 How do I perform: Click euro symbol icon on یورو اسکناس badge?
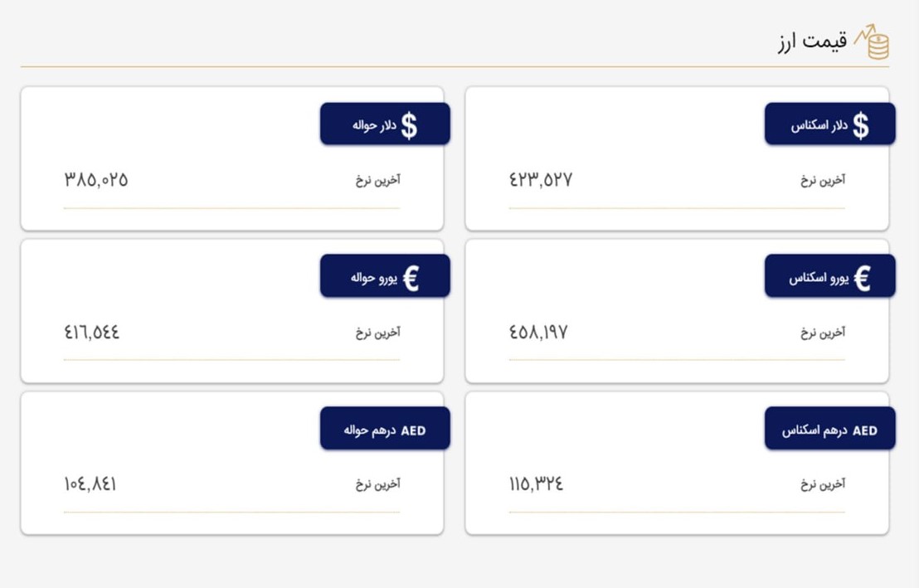click(x=862, y=278)
